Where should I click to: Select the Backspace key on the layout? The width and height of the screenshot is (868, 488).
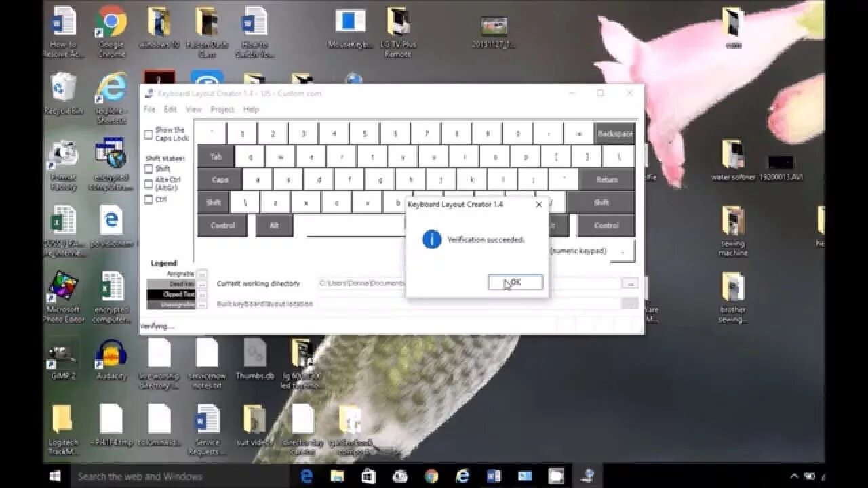tap(615, 134)
